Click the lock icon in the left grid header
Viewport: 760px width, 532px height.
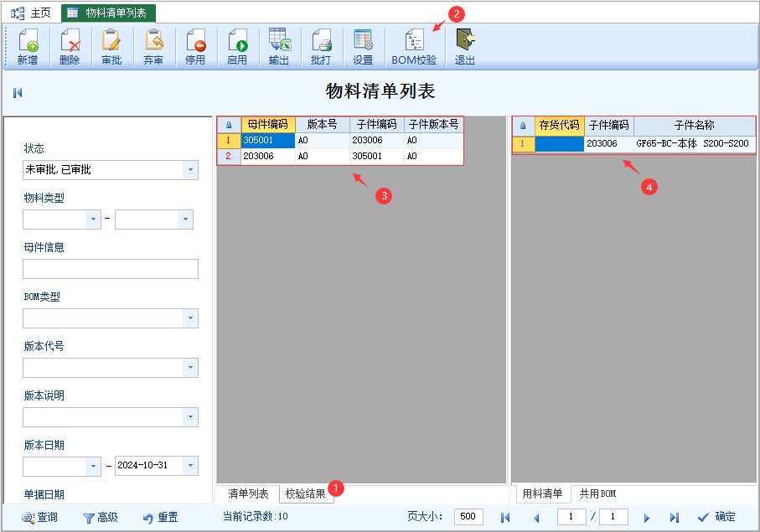pyautogui.click(x=229, y=125)
